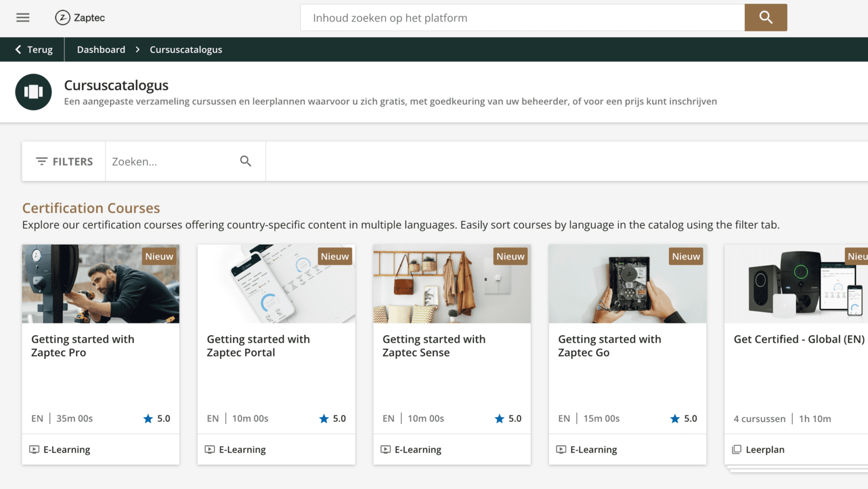Click the star rating icon on Zaptec Go
Screen dimensions: 868x489
click(x=675, y=418)
